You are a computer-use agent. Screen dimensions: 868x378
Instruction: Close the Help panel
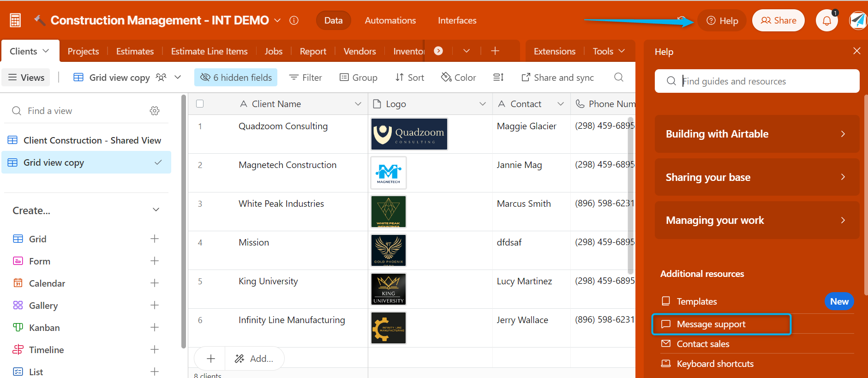point(856,51)
